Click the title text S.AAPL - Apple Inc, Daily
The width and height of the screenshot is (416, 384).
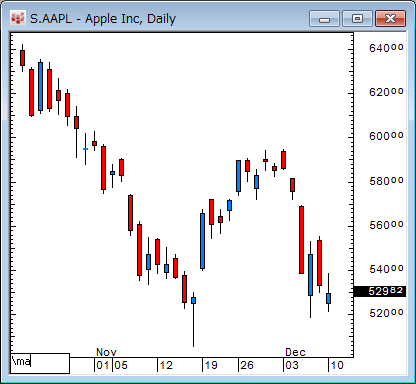[x=103, y=19]
